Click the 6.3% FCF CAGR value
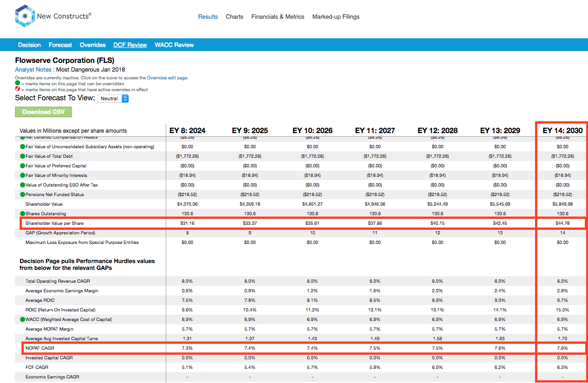Viewport: 588px width, 383px height. click(x=562, y=367)
